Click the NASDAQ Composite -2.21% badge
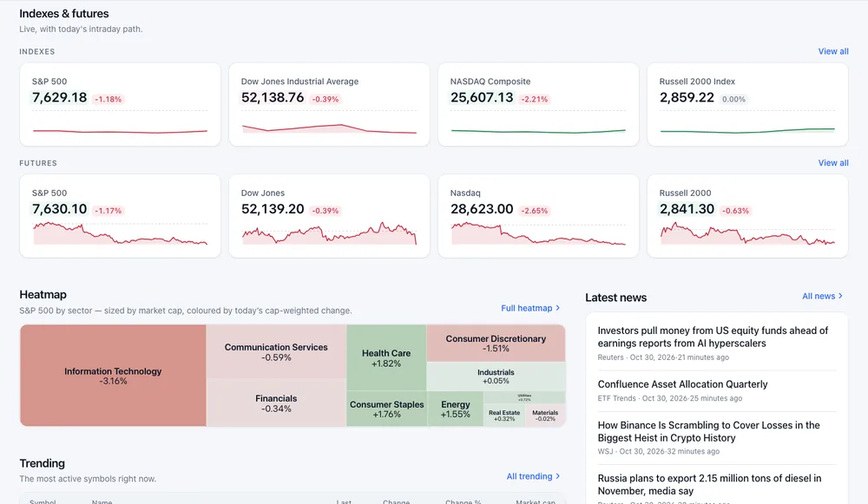The width and height of the screenshot is (868, 504). point(534,99)
